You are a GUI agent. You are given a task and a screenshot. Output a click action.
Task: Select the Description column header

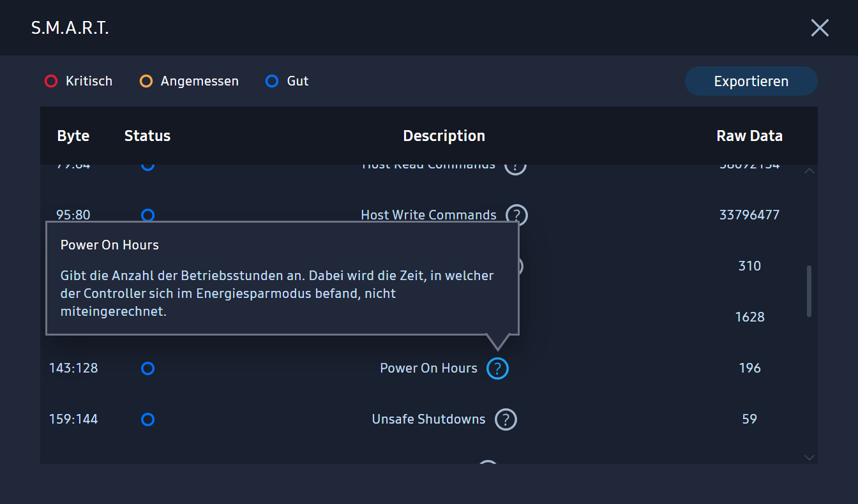(x=444, y=136)
